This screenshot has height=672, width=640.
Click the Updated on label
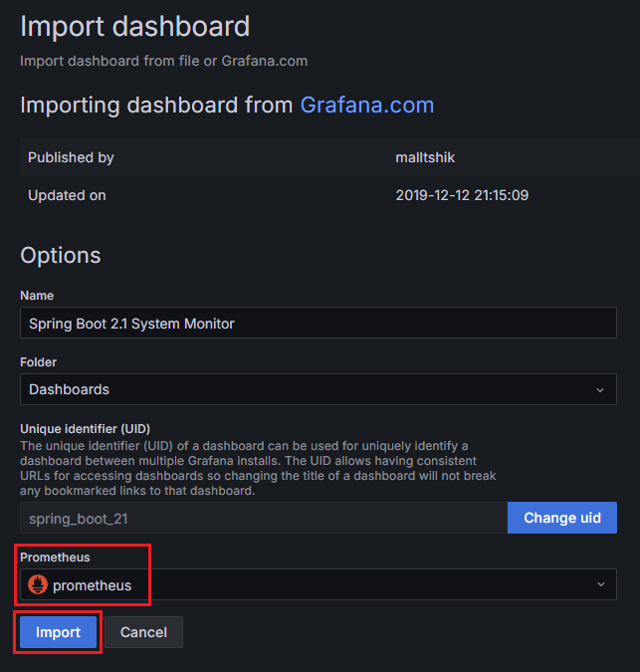click(67, 195)
